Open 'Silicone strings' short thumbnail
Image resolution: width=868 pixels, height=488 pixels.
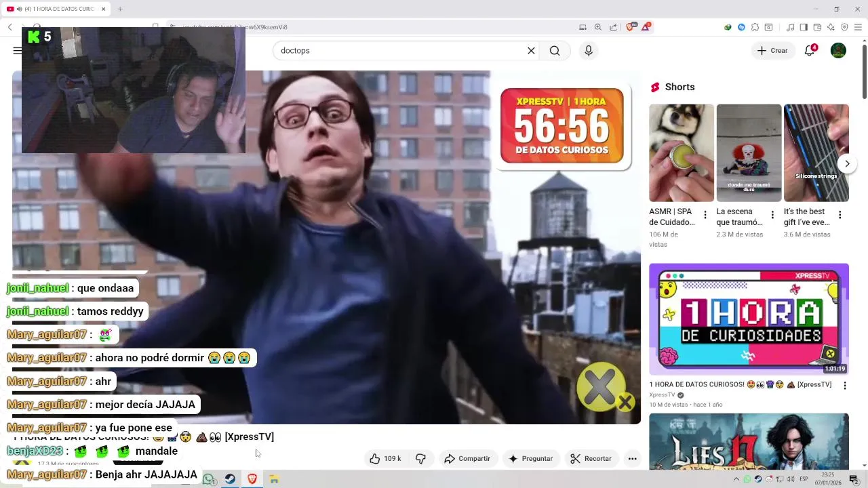[816, 153]
